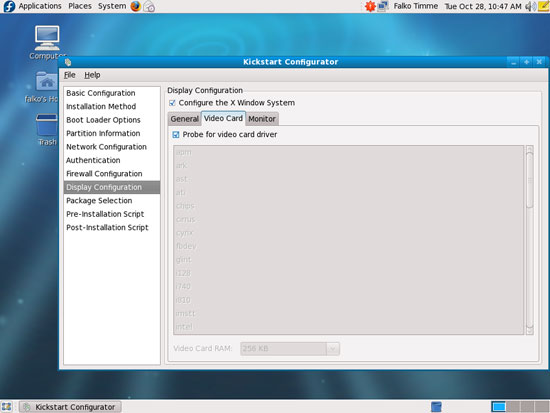Click the show desktop button in bottom panel
This screenshot has width=550, height=413.
7,407
